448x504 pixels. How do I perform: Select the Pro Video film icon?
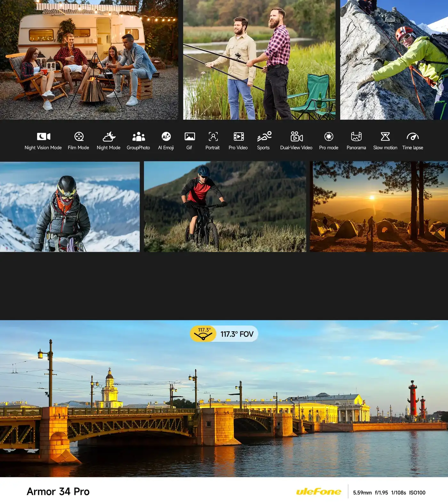[x=239, y=137]
